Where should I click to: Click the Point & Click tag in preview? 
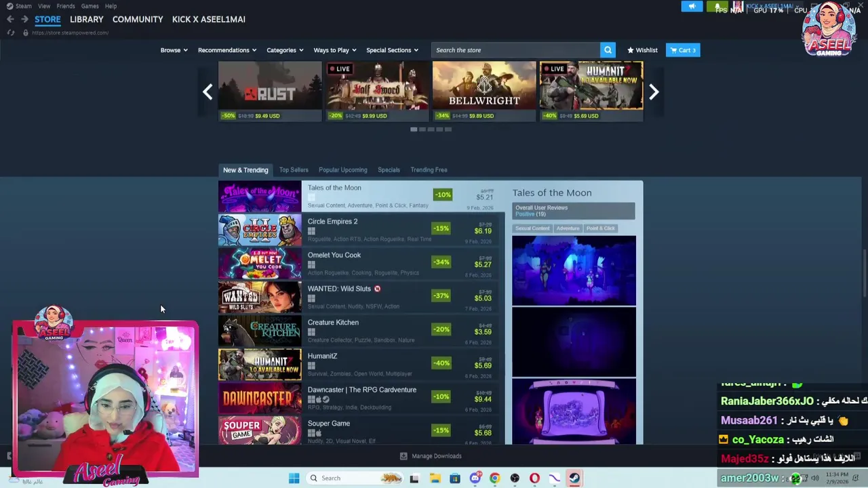(x=601, y=228)
